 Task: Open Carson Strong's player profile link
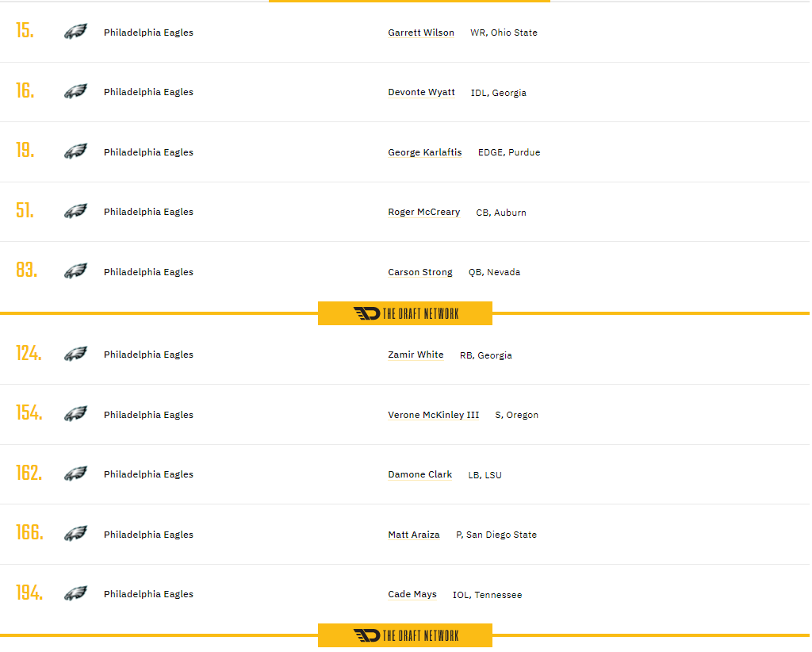pos(420,272)
